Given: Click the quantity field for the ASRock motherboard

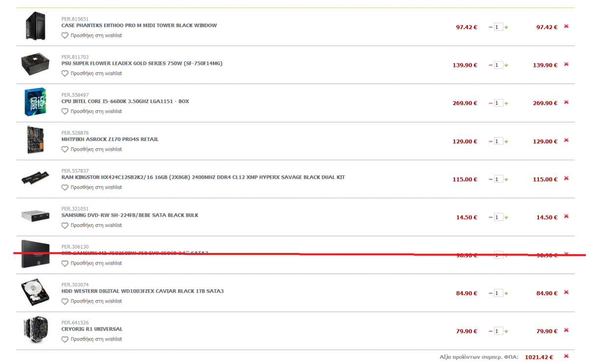Looking at the screenshot, I should tap(499, 141).
